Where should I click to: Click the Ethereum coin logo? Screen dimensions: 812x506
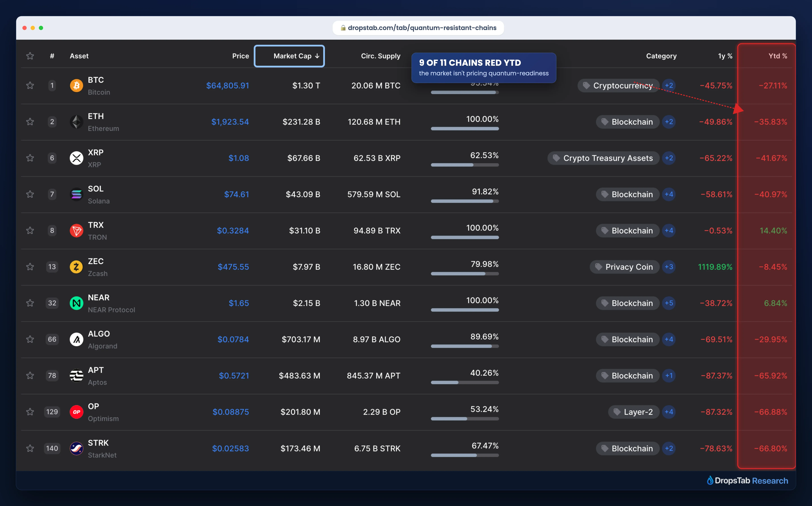point(76,122)
